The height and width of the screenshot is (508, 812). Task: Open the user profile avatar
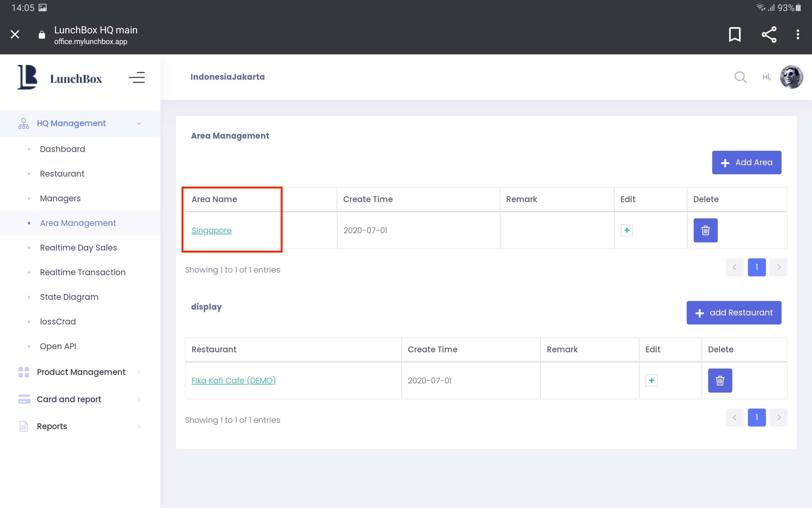(791, 77)
